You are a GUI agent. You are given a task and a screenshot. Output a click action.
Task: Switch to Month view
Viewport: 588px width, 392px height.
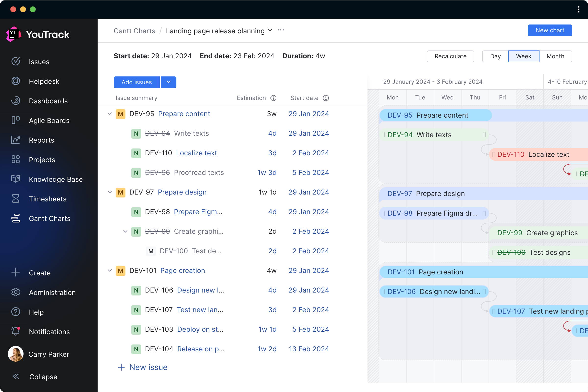coord(555,56)
